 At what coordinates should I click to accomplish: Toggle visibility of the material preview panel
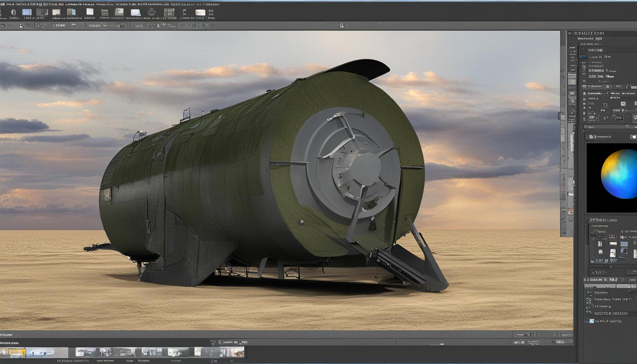pyautogui.click(x=634, y=136)
